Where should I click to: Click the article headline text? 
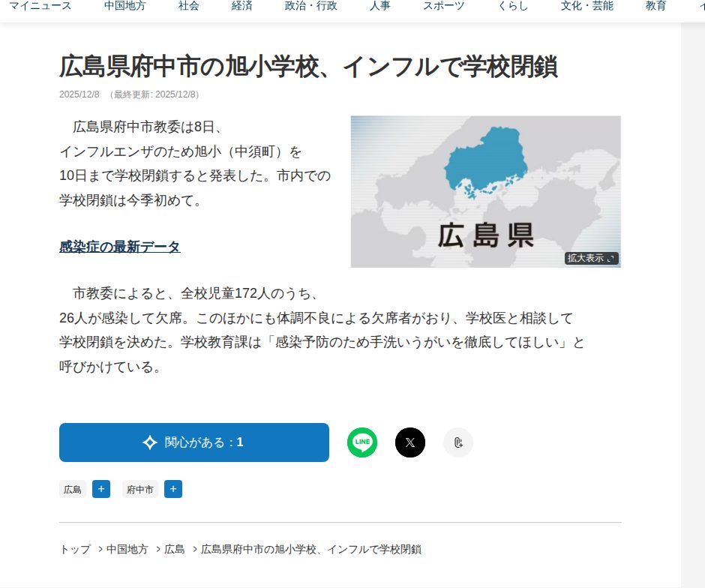coord(308,67)
